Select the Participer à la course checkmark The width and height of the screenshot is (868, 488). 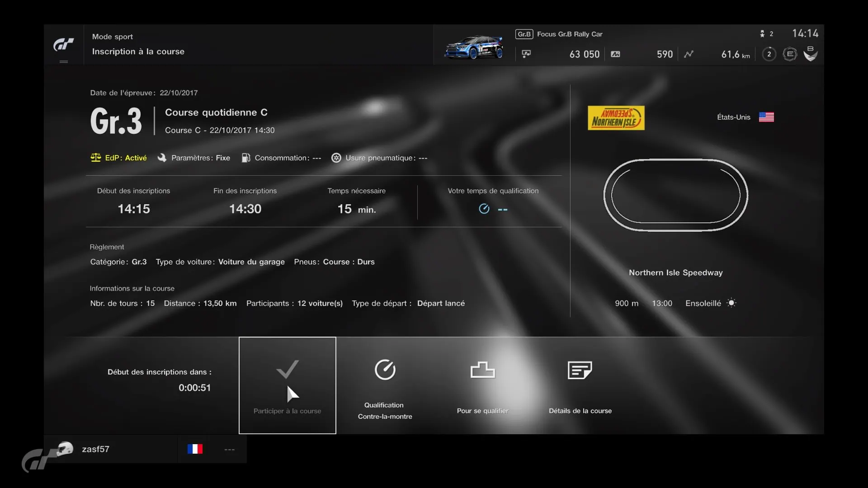[x=288, y=370]
